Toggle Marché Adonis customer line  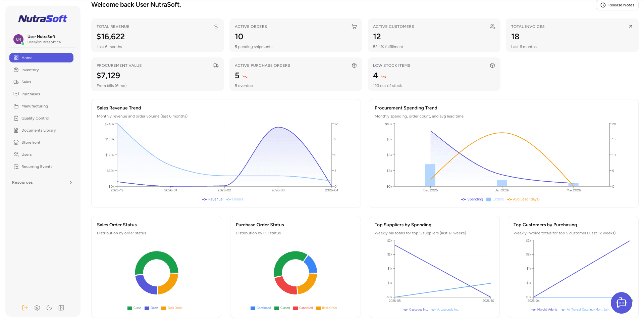[544, 310]
